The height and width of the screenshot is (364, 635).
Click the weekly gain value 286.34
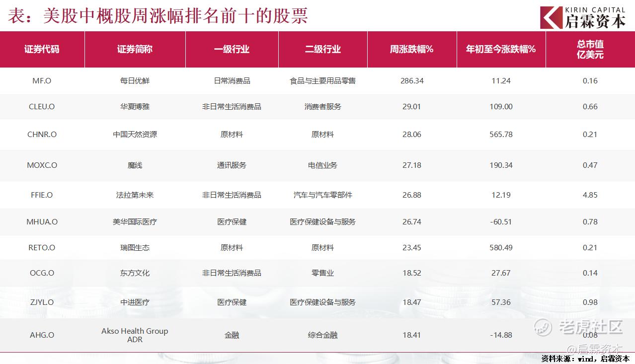[x=412, y=80]
